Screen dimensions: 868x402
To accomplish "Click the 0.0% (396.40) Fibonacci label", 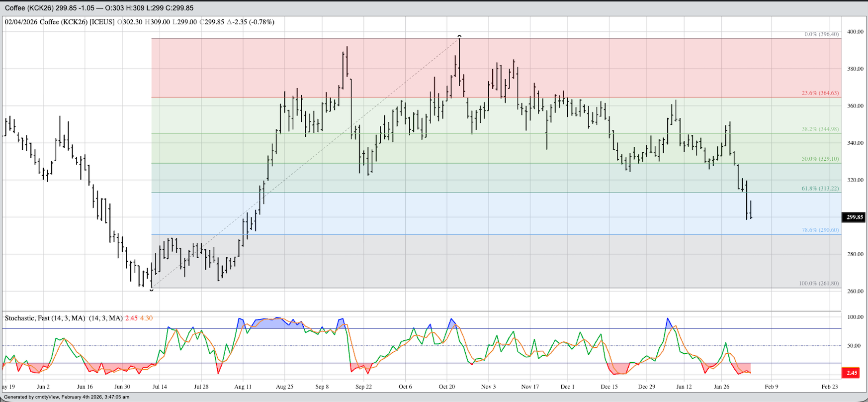I will click(821, 34).
